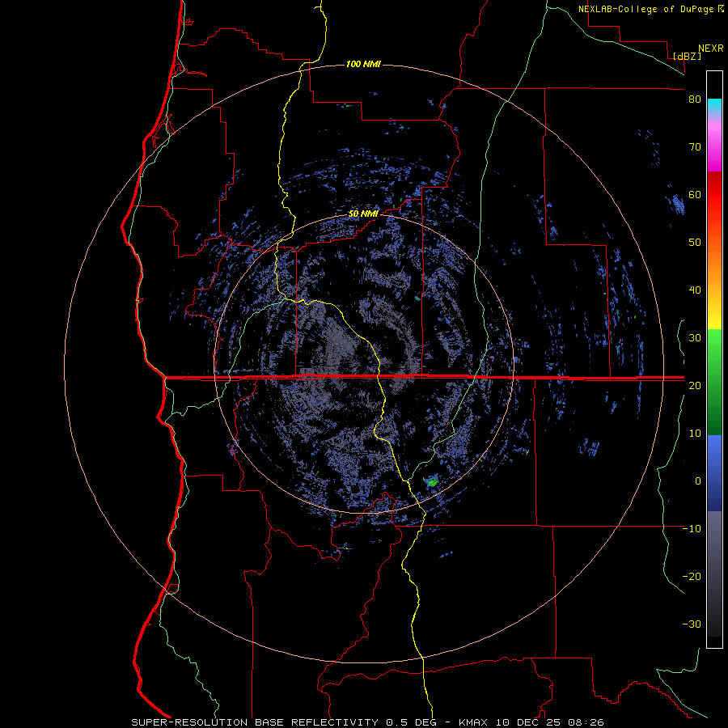Click the 10 dBZ scale value

click(x=695, y=434)
